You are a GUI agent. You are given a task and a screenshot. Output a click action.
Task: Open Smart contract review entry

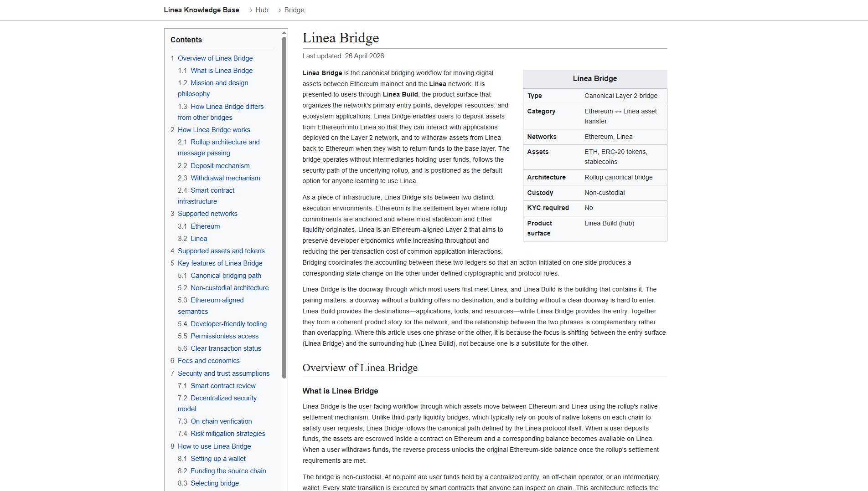pos(223,386)
